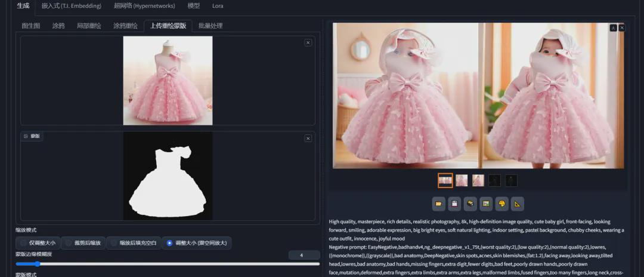This screenshot has width=644, height=277.
Task: Click the 缩放模式 label
Action: [x=26, y=230]
